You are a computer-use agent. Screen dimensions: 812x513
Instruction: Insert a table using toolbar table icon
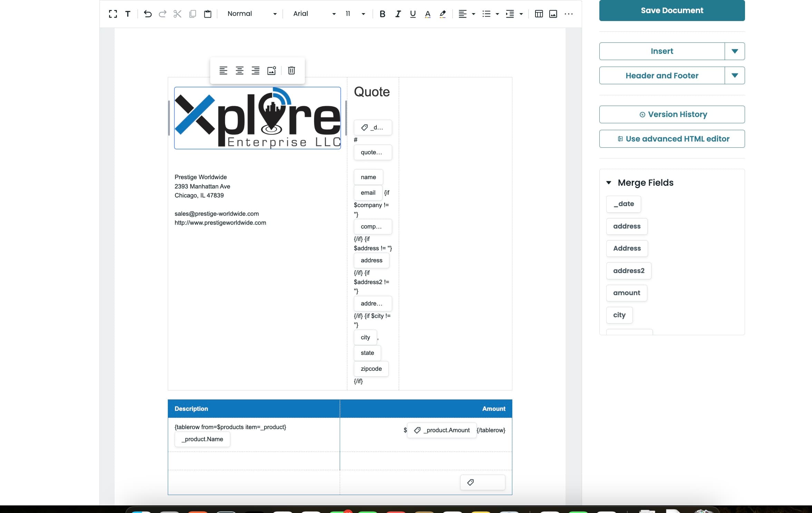pyautogui.click(x=539, y=14)
